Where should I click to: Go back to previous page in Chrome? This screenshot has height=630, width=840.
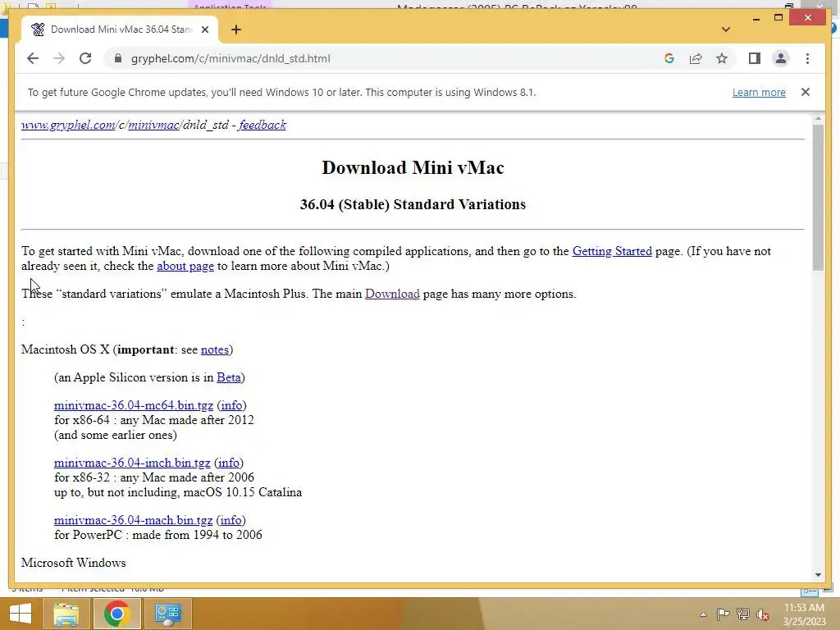pyautogui.click(x=33, y=58)
